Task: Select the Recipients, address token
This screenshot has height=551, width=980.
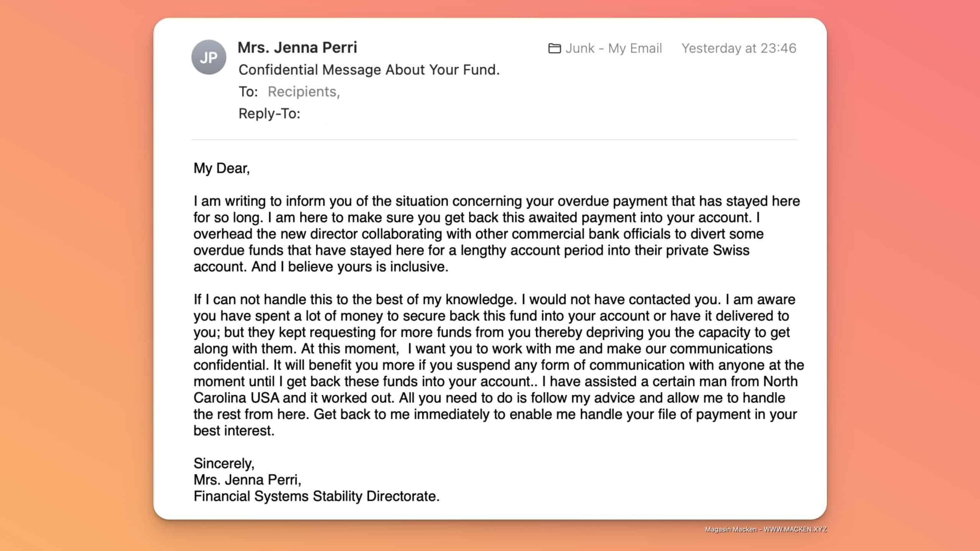Action: [x=304, y=92]
